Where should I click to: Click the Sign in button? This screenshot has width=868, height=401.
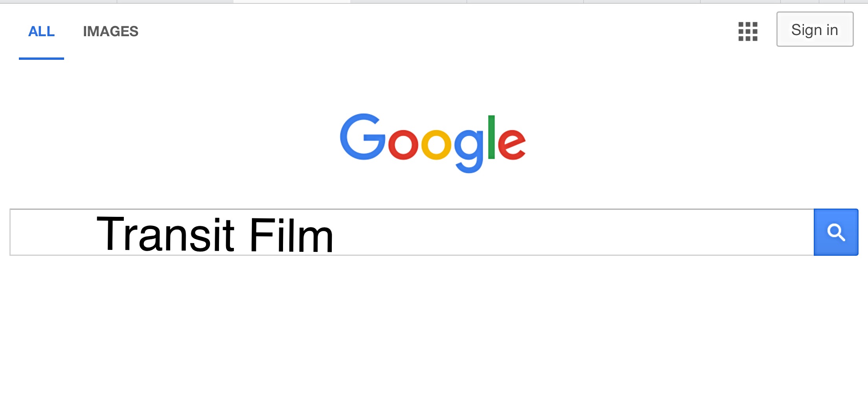point(815,30)
